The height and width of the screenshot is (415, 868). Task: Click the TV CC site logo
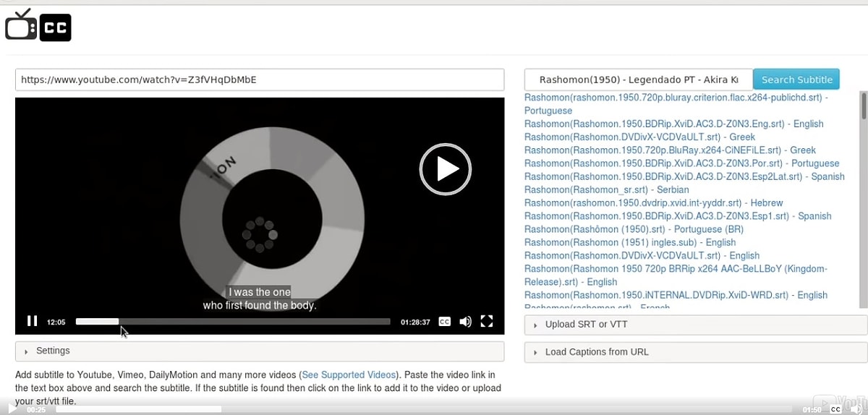click(x=38, y=26)
